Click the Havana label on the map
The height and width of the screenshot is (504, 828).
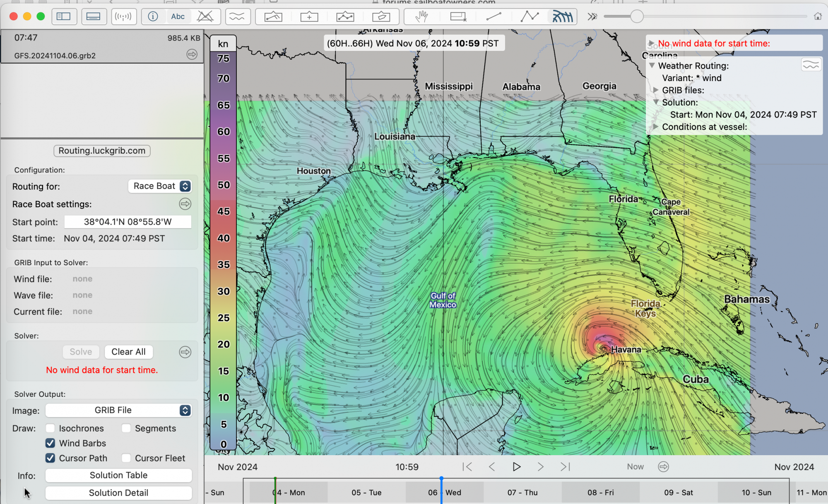tap(626, 350)
